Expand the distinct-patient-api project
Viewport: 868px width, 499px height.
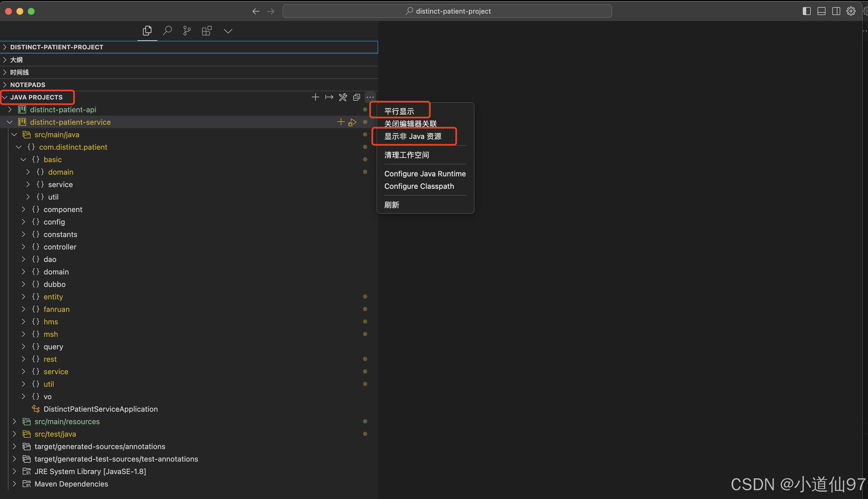(10, 110)
